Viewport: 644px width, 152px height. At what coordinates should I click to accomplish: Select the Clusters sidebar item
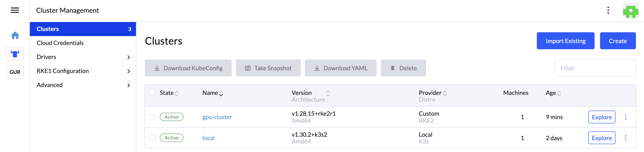(82, 29)
